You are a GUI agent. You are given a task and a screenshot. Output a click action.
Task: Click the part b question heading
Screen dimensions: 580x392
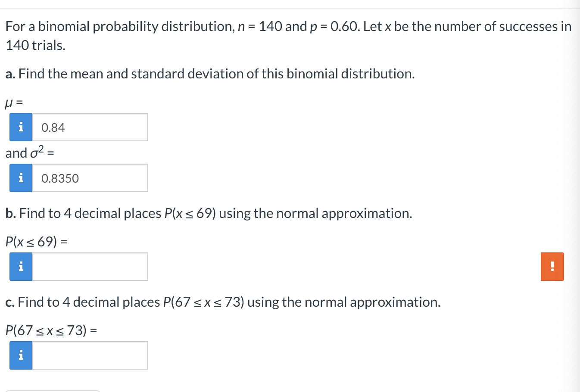coord(209,213)
